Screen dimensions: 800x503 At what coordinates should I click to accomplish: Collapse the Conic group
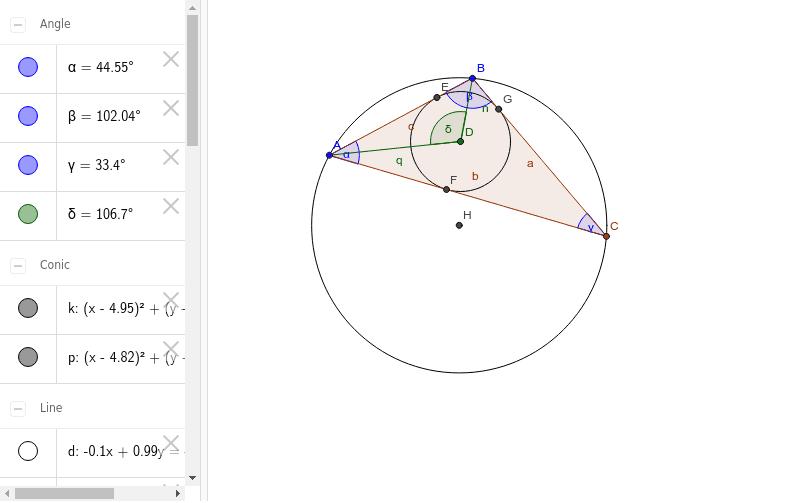(x=18, y=265)
